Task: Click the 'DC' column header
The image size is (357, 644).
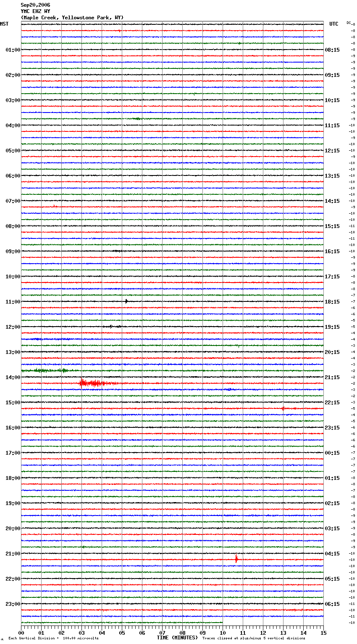Action: pos(348,23)
